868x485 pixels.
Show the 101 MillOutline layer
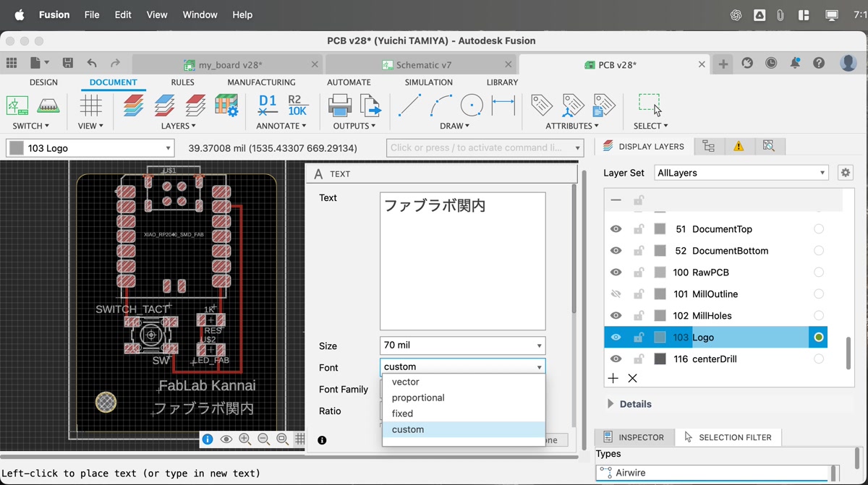[x=616, y=294]
